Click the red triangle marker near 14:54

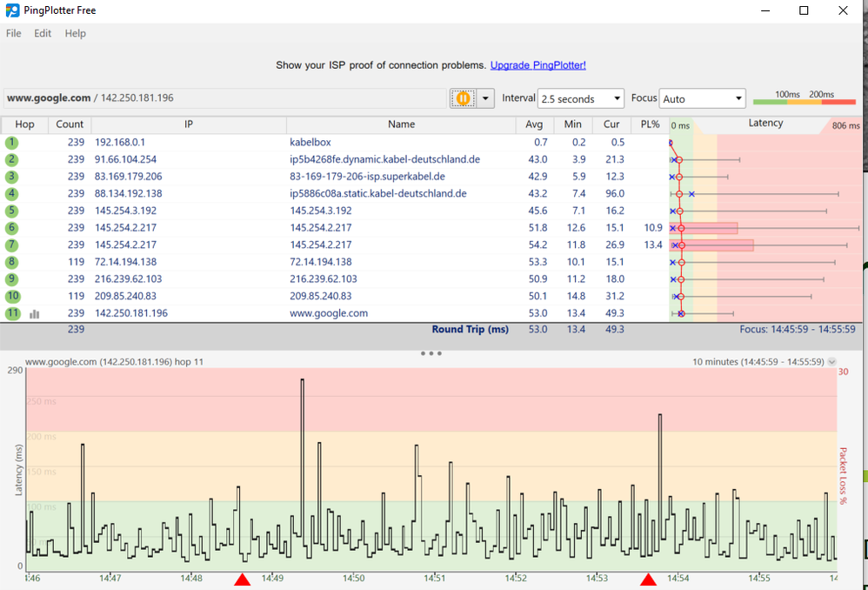click(x=648, y=580)
